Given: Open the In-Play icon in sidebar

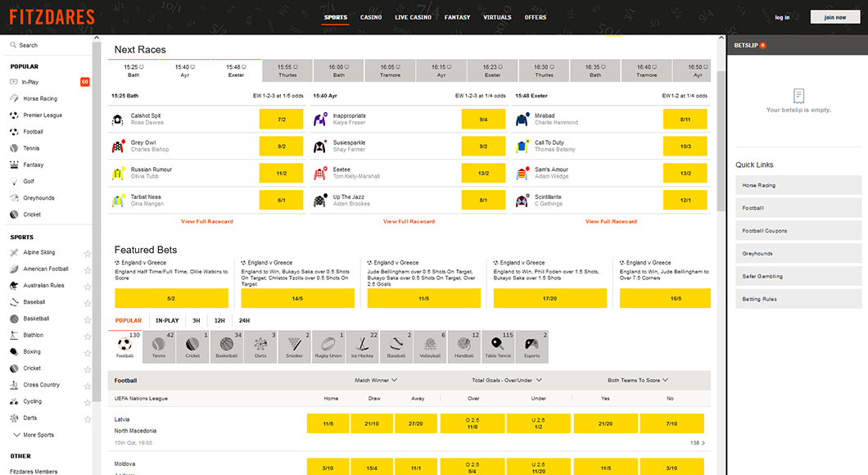Looking at the screenshot, I should tap(14, 82).
